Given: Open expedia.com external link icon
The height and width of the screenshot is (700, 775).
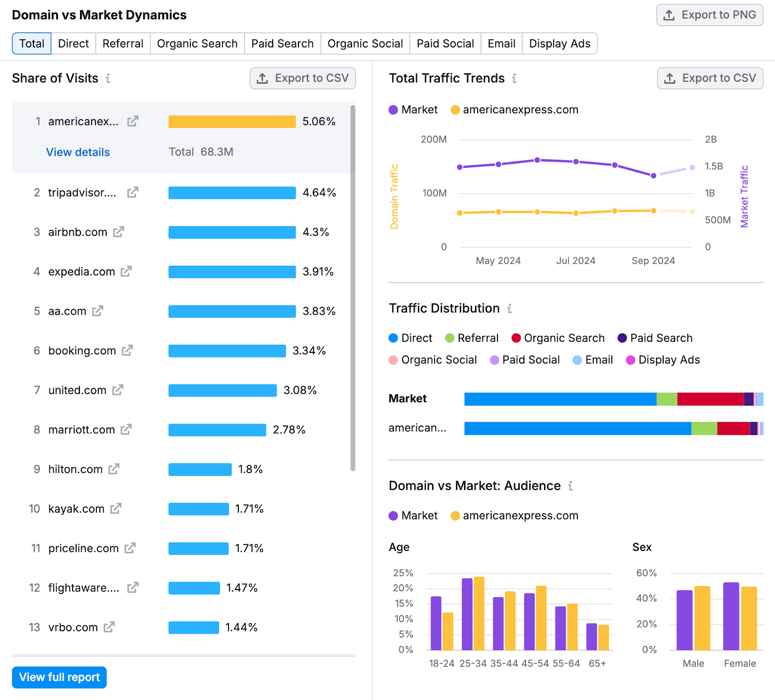Looking at the screenshot, I should (126, 272).
